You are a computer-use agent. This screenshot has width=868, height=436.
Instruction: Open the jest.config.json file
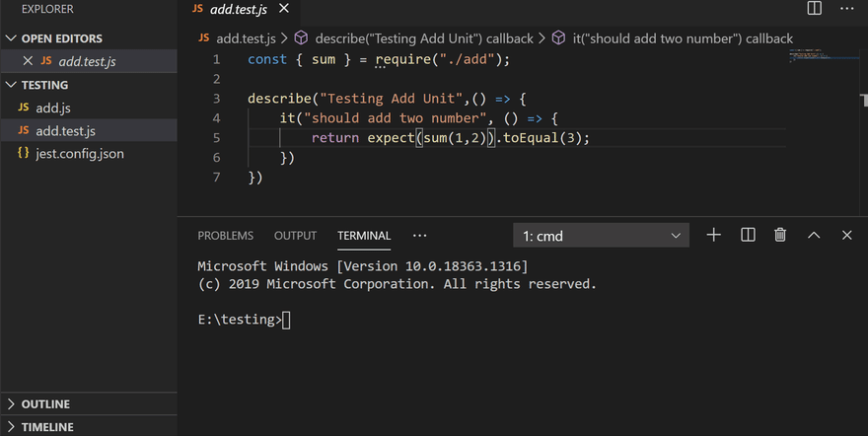point(80,154)
